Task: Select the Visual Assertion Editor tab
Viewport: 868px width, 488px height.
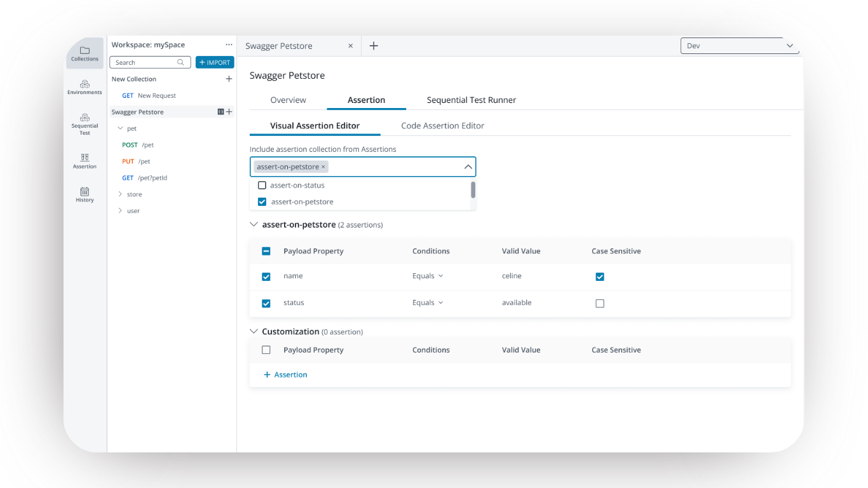Action: (x=315, y=126)
